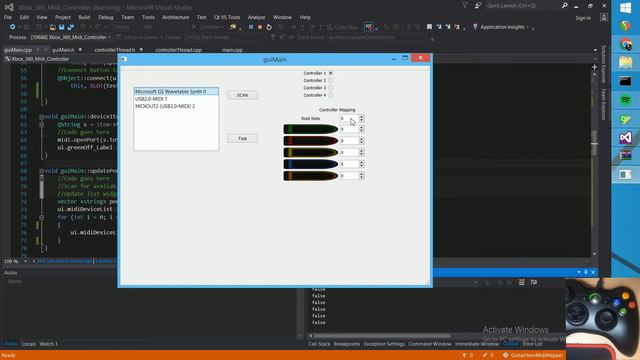Click the account picture icon near Sign in
This screenshot has width=640, height=360.
604,17
